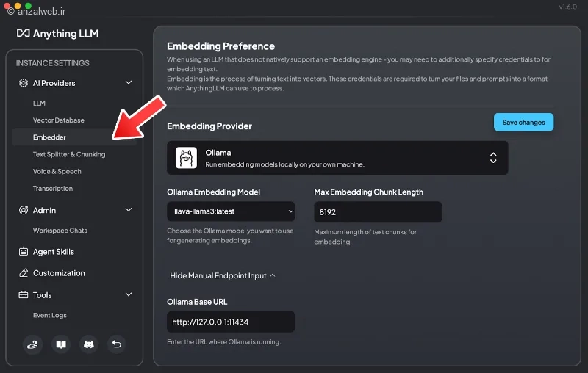The image size is (588, 373).
Task: Open Text Splitter & Chunking page
Action: pos(69,154)
